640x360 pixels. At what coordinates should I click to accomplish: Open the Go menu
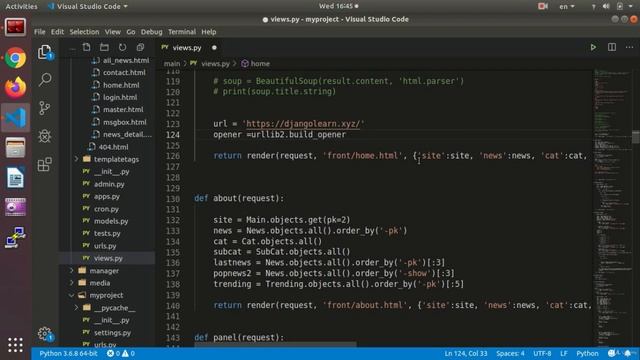(131, 32)
